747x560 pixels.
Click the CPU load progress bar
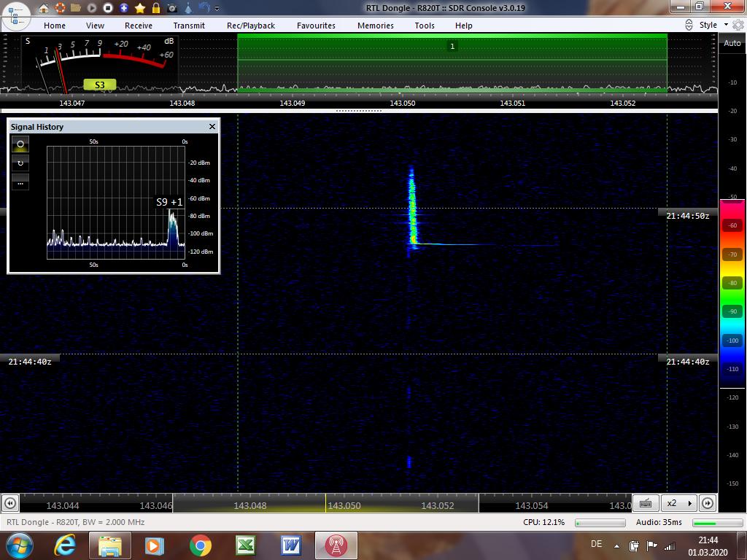click(x=600, y=523)
